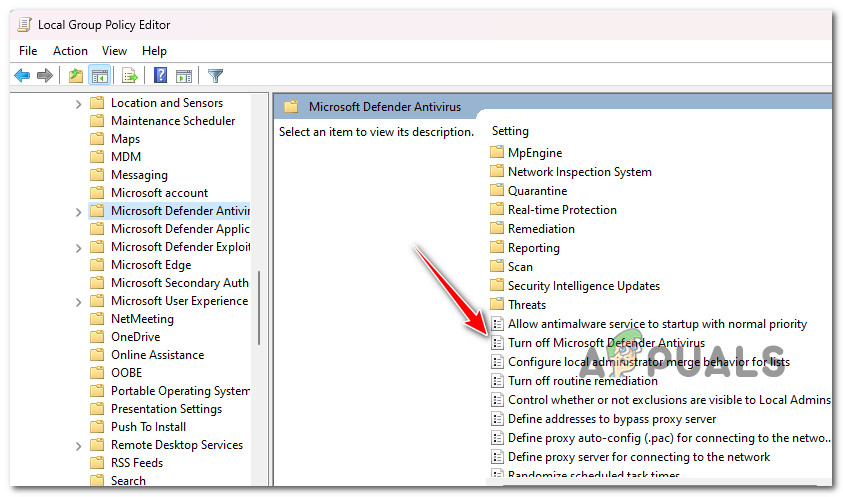Select MDM in the tree

tap(126, 157)
